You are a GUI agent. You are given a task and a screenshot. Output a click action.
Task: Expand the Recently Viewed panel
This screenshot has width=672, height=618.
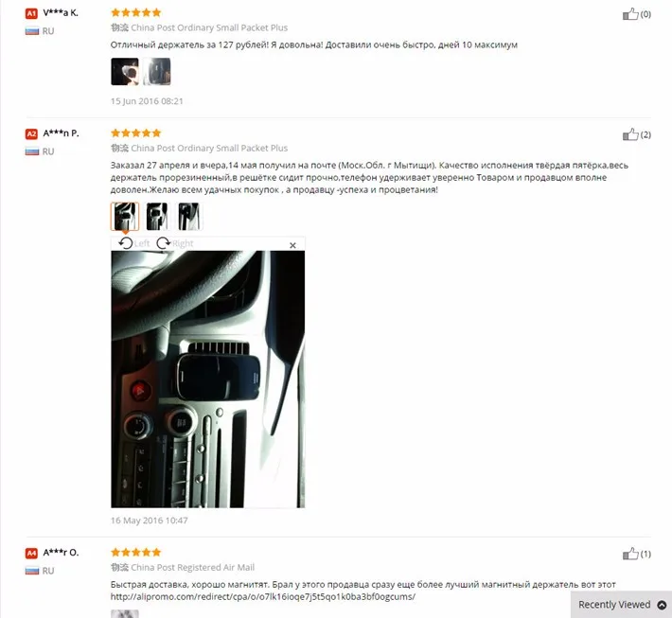622,605
